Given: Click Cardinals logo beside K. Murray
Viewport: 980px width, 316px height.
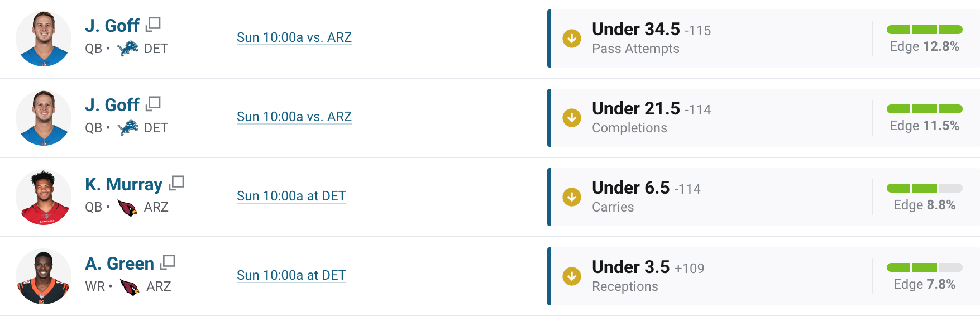Looking at the screenshot, I should (x=127, y=208).
